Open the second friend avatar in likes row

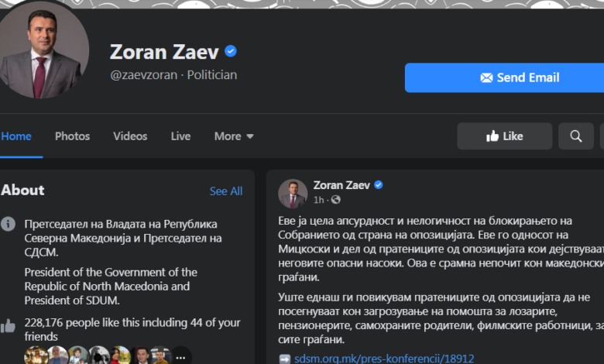(x=57, y=355)
